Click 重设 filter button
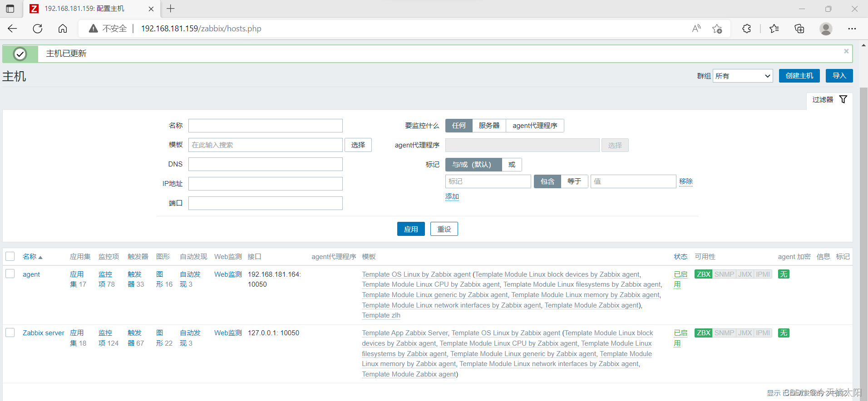 coord(444,229)
